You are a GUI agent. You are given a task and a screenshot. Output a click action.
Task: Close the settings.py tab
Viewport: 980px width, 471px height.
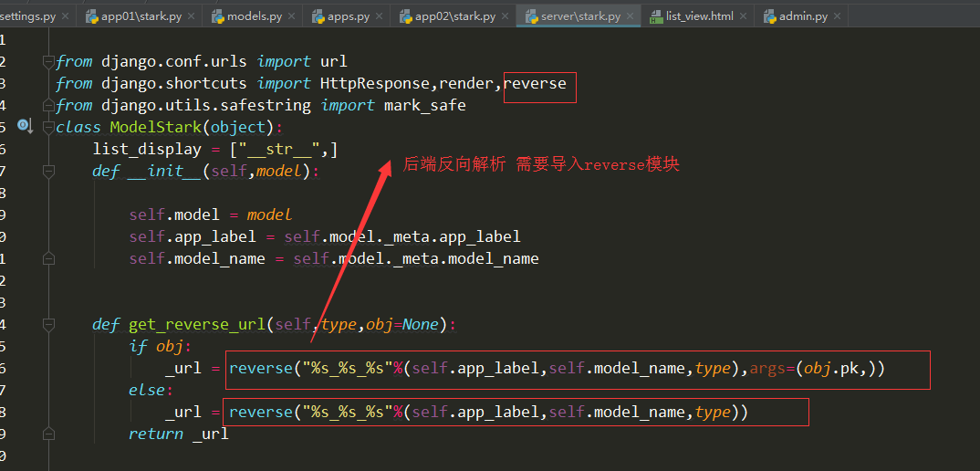[66, 16]
